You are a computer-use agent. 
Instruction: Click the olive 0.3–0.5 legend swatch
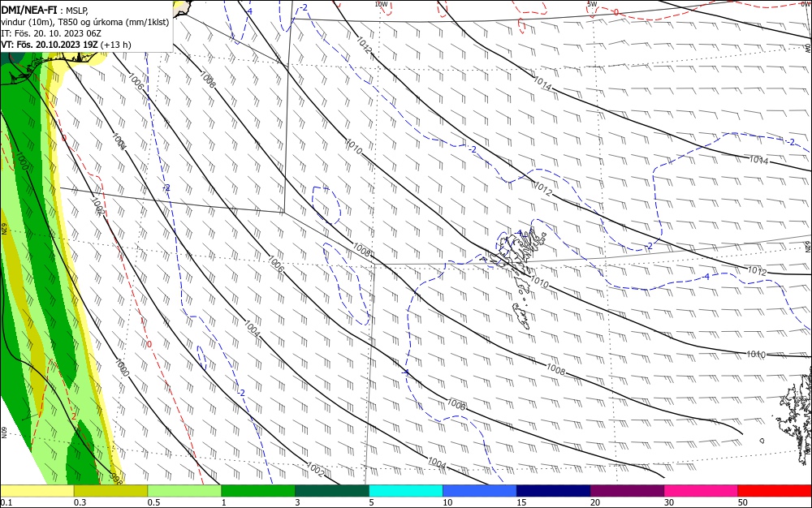(x=110, y=491)
